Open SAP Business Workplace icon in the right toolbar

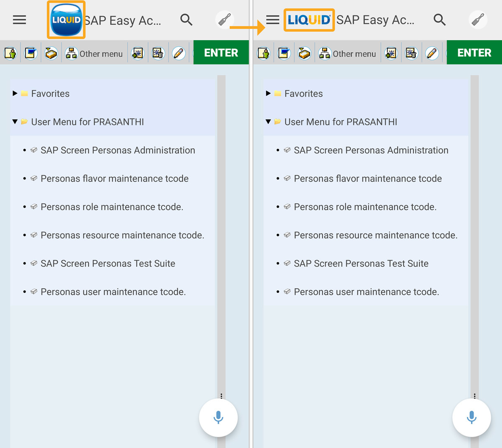304,54
